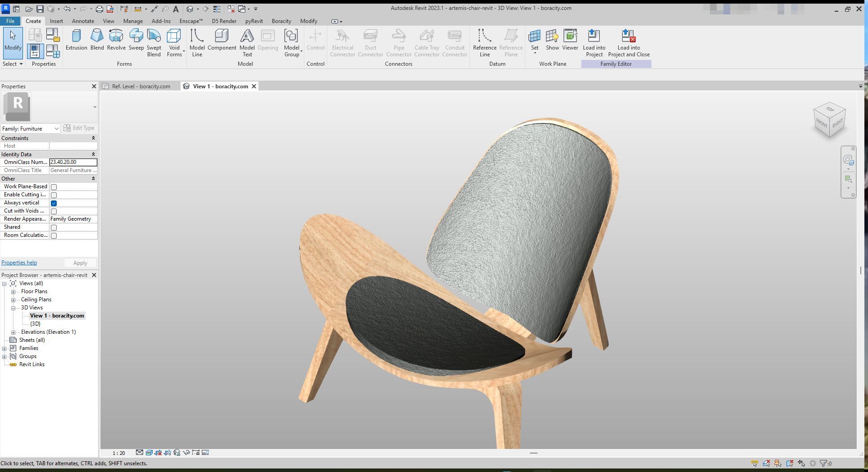This screenshot has width=868, height=472.
Task: Edit the OmniClass Number field
Action: pos(73,162)
